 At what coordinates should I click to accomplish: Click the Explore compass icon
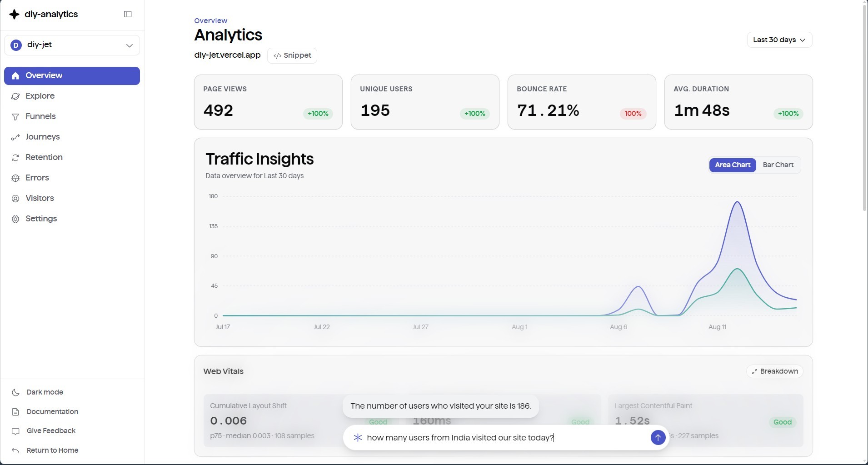click(15, 96)
